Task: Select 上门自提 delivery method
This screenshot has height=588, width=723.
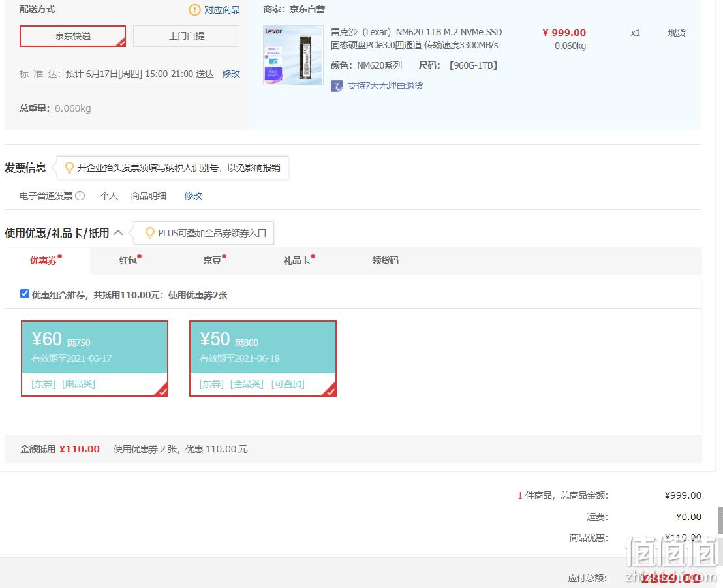Action: click(x=186, y=36)
